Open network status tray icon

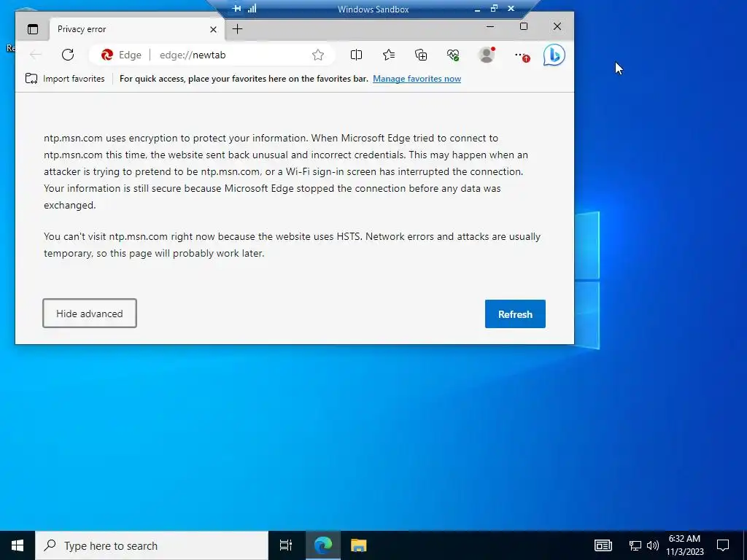tap(635, 545)
